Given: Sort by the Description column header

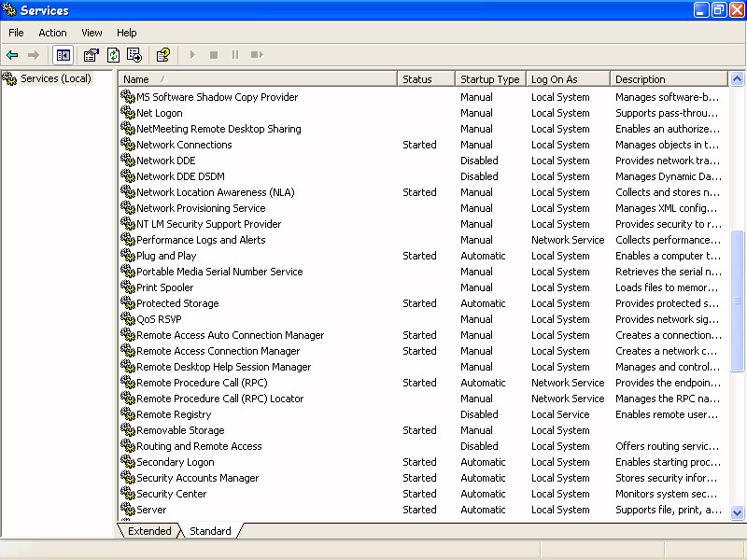Looking at the screenshot, I should 669,79.
